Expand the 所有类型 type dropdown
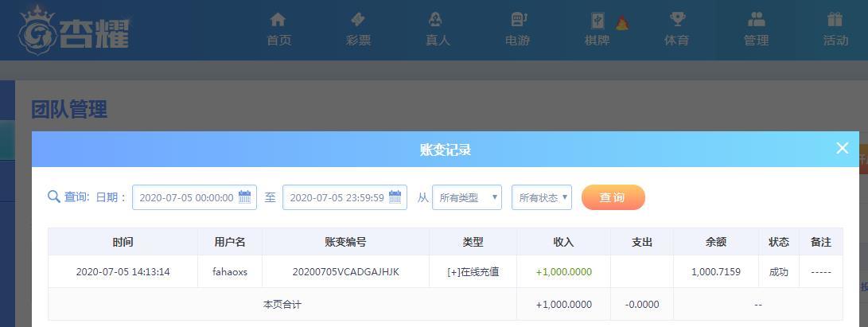The height and width of the screenshot is (327, 868). pos(467,197)
